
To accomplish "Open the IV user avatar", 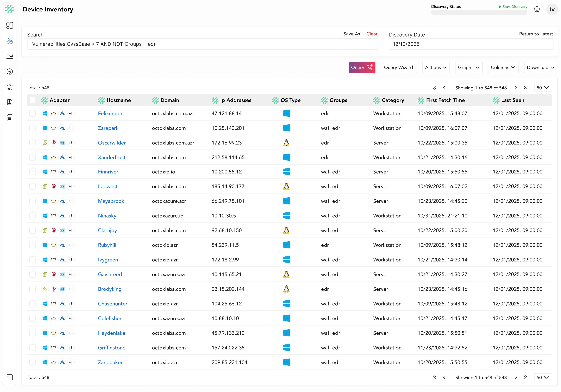I will click(552, 9).
